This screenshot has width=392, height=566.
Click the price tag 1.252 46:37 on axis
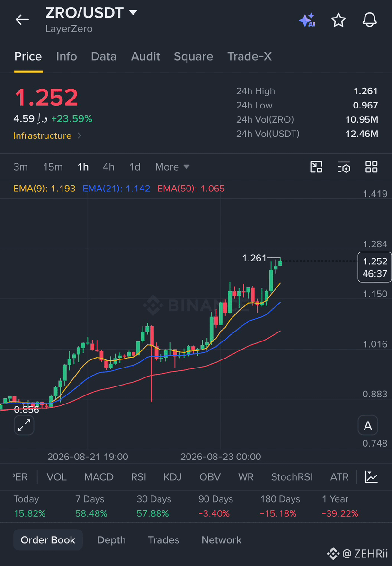[x=374, y=267]
